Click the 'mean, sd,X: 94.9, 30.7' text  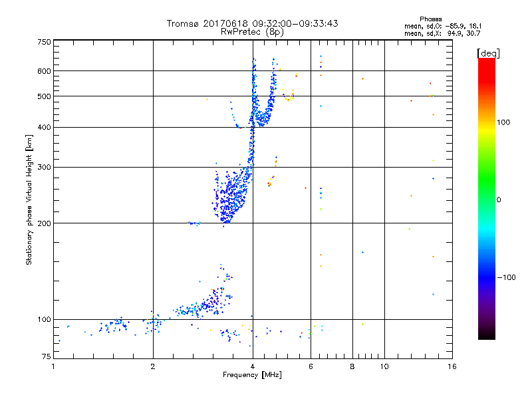tap(442, 33)
